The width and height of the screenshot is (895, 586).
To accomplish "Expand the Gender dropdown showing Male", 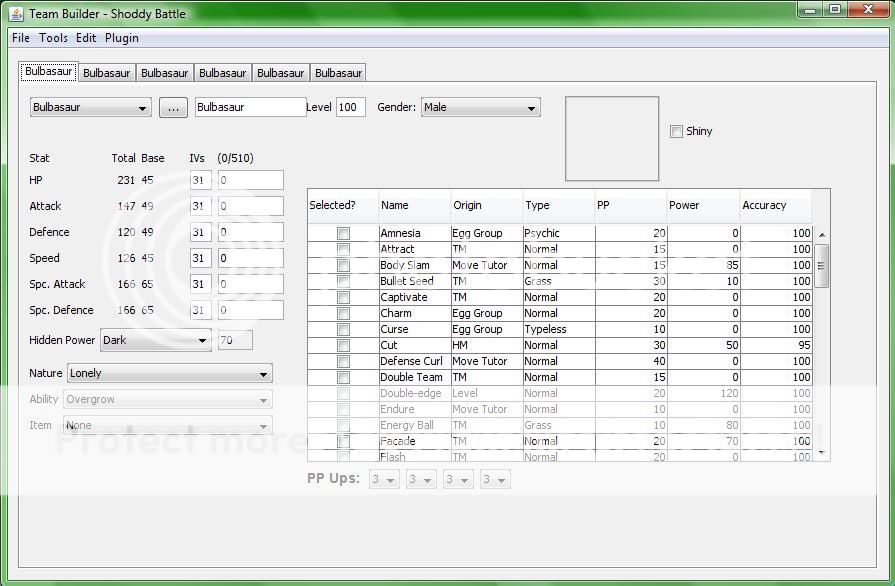I will (480, 107).
